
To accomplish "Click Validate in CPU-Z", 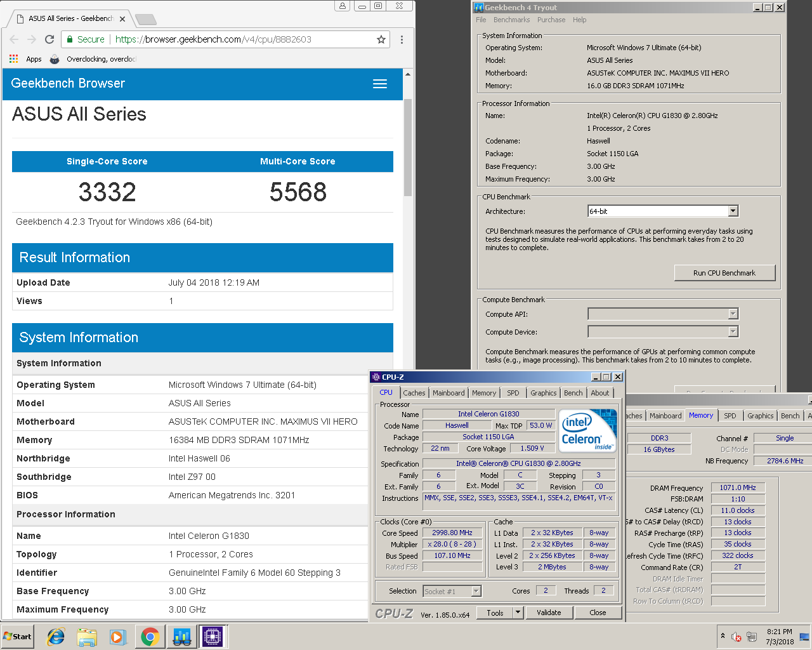I will 549,613.
